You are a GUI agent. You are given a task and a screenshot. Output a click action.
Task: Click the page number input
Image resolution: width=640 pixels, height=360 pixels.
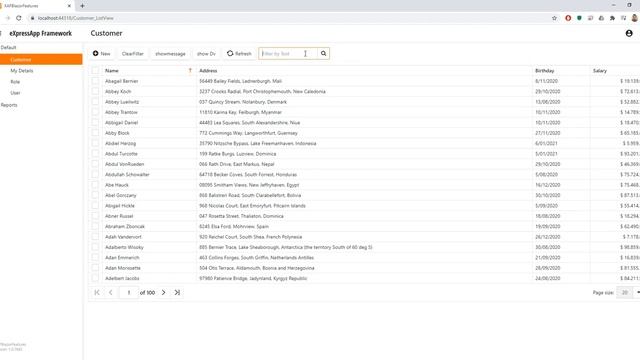(x=129, y=292)
